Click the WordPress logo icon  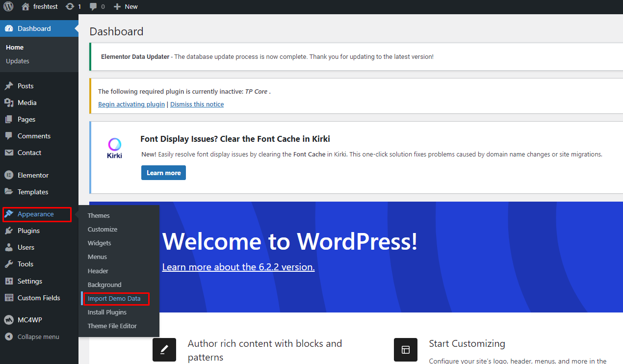pos(8,6)
